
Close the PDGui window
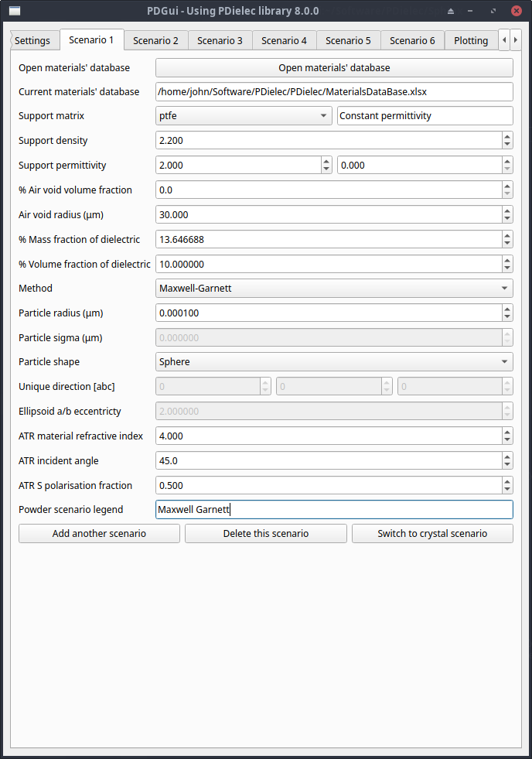point(517,11)
